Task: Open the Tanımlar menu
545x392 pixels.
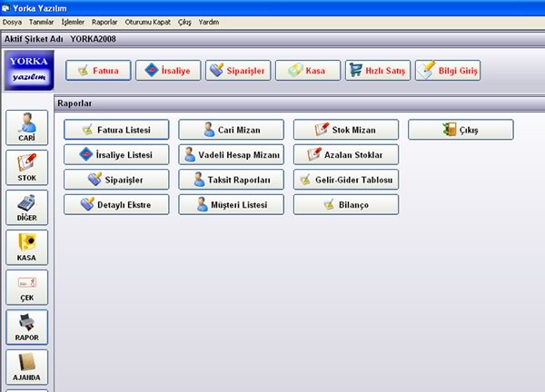Action: [x=42, y=22]
